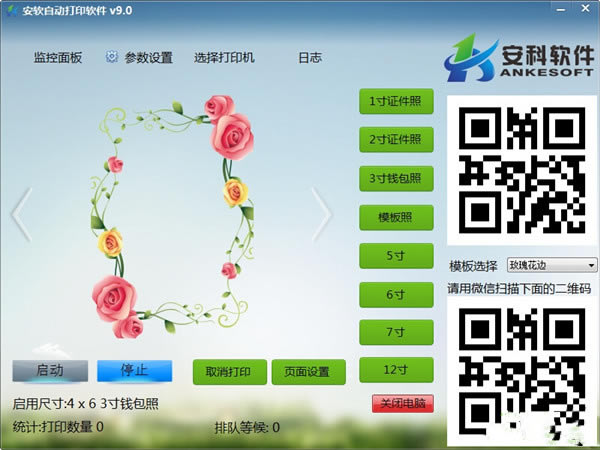Click the blue 停止 button
This screenshot has width=600, height=450.
coord(135,370)
